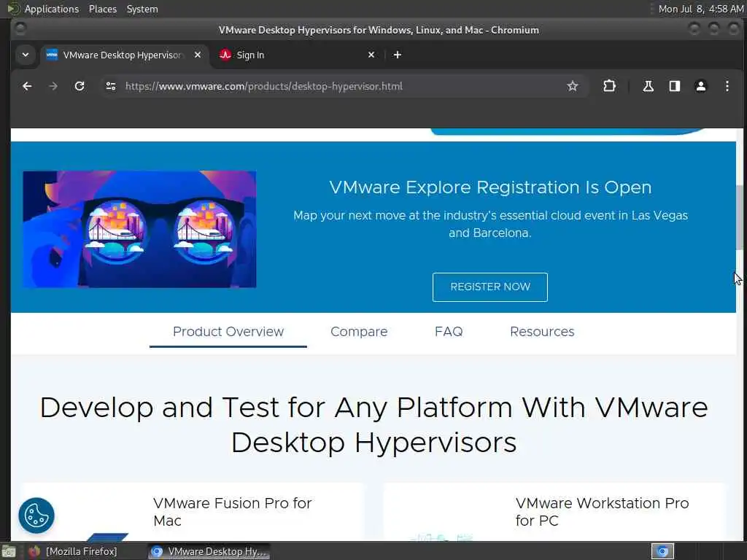Close the Sign In tab
Image resolution: width=747 pixels, height=560 pixels.
(371, 55)
